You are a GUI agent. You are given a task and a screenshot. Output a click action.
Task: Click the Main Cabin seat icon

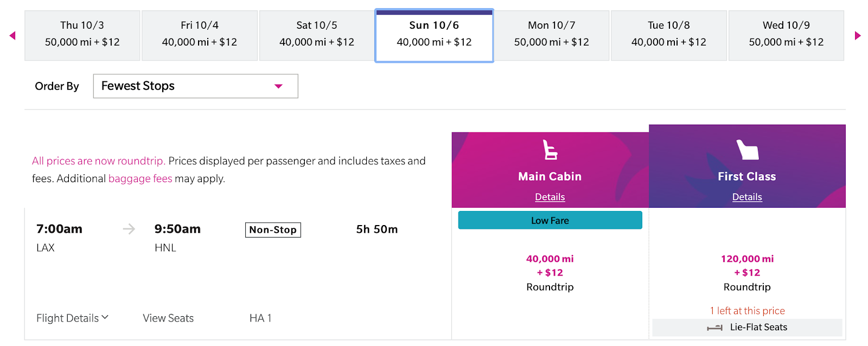point(550,150)
